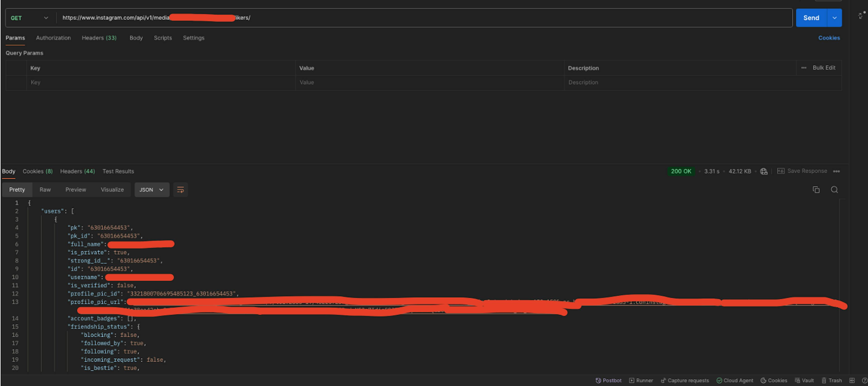Click the "is_bestie": true line
The image size is (868, 386).
pos(110,368)
